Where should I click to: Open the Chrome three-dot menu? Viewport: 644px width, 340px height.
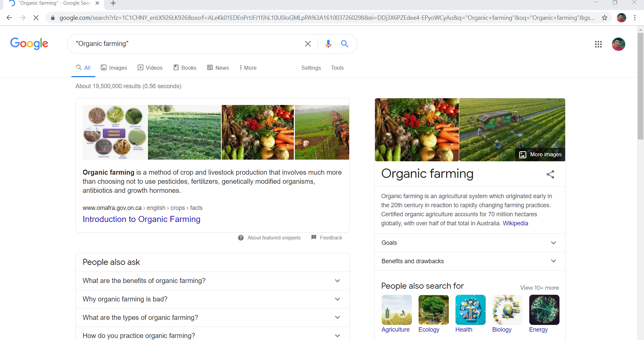pos(635,18)
